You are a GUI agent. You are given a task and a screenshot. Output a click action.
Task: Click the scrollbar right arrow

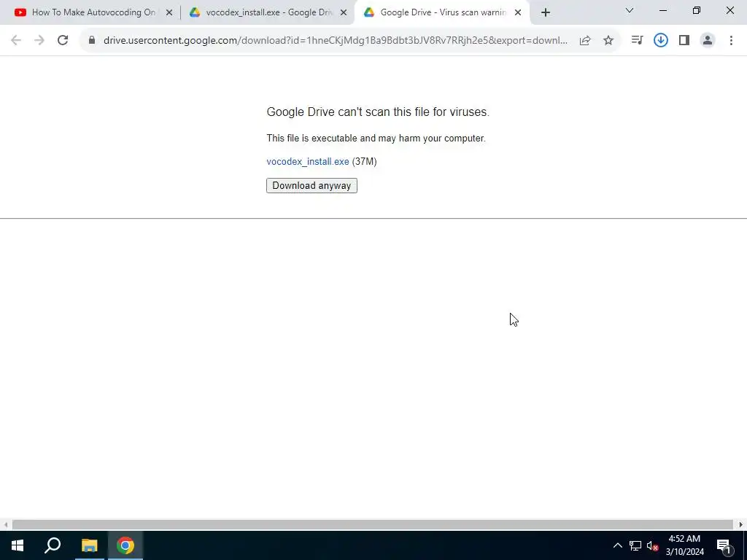pyautogui.click(x=741, y=525)
